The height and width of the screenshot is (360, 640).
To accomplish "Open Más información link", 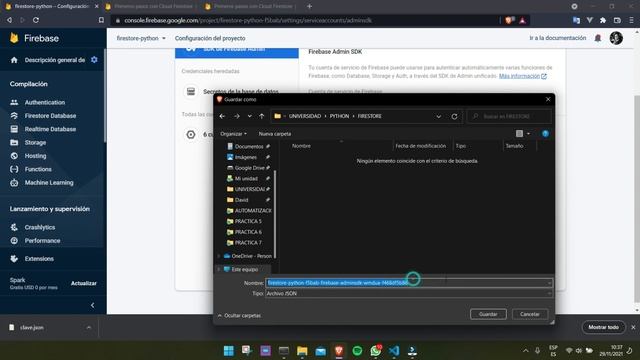I will click(522, 76).
